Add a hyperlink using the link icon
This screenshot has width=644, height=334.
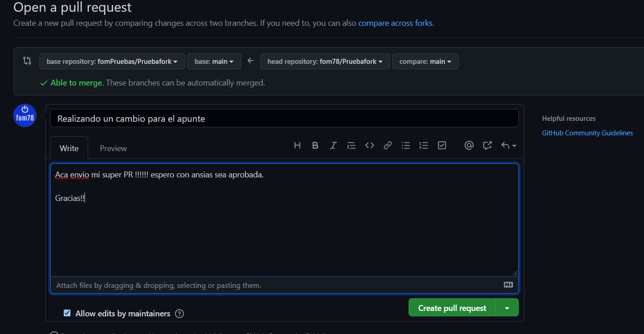click(x=387, y=145)
